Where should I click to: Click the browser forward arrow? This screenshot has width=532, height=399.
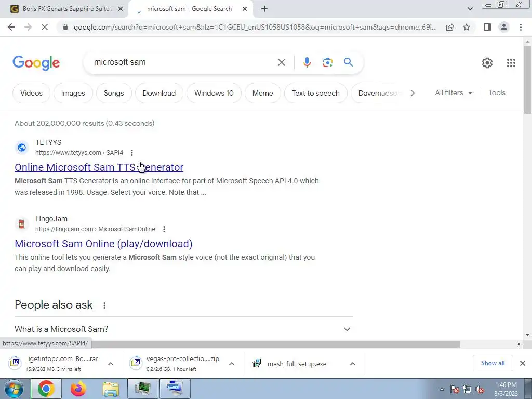coord(28,27)
